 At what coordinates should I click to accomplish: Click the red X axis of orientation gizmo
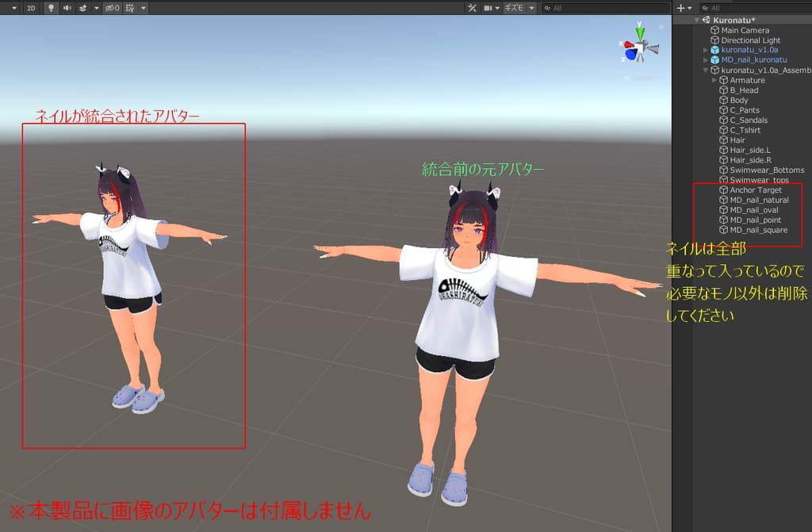[627, 44]
